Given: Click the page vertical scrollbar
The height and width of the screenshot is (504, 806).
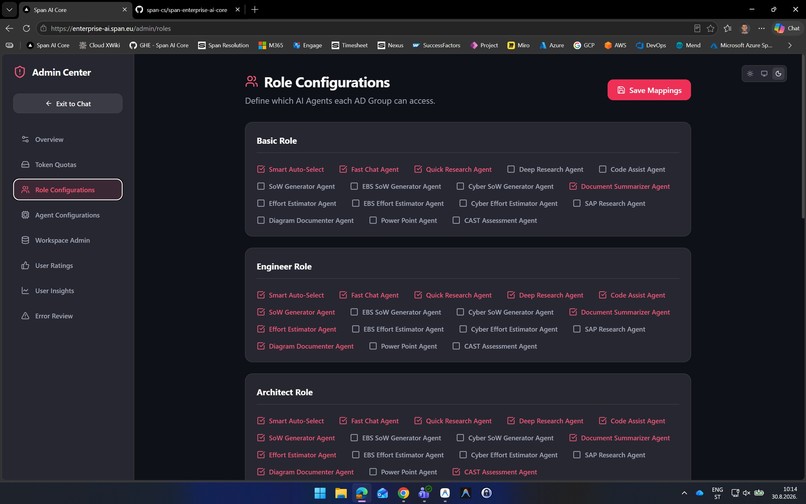Looking at the screenshot, I should tap(803, 139).
